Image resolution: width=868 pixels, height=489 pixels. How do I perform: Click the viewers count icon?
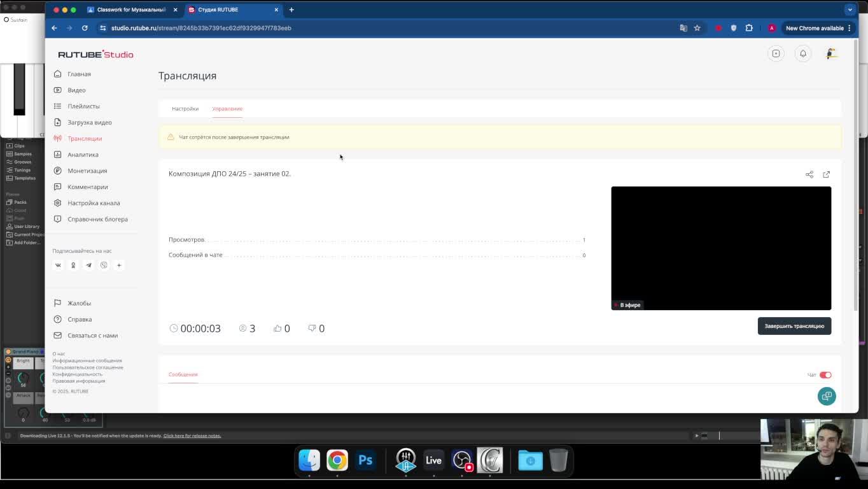[x=242, y=329]
